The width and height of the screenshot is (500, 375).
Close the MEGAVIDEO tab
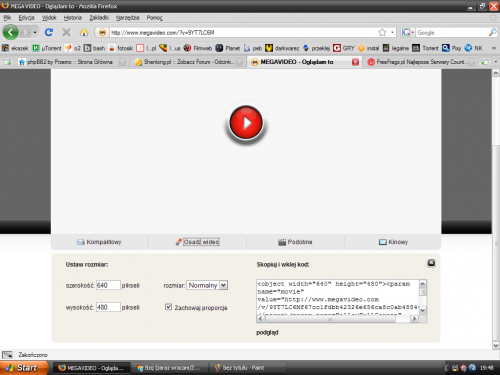point(355,62)
